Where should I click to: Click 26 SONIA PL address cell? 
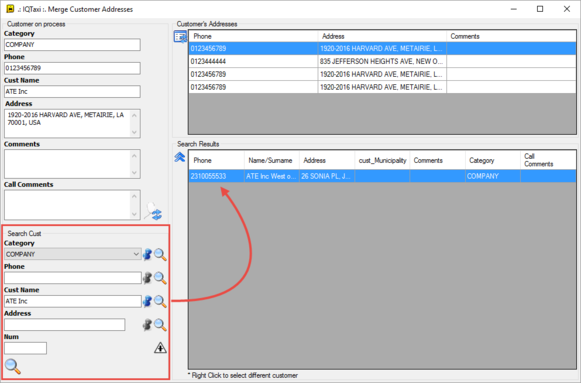(327, 176)
